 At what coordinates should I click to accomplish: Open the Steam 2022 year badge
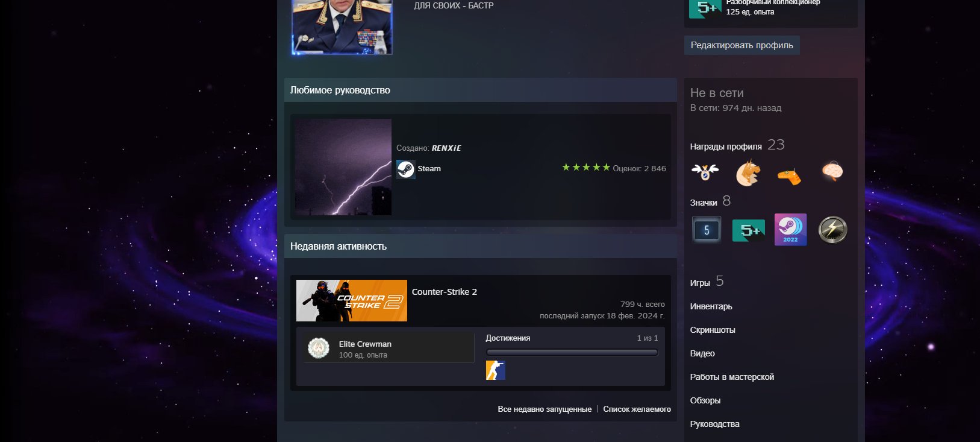point(790,230)
